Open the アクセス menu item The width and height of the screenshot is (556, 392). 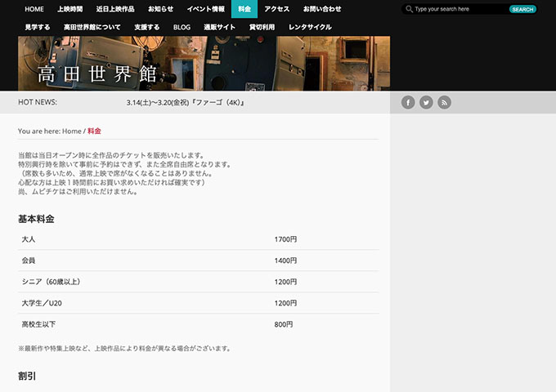(x=277, y=9)
